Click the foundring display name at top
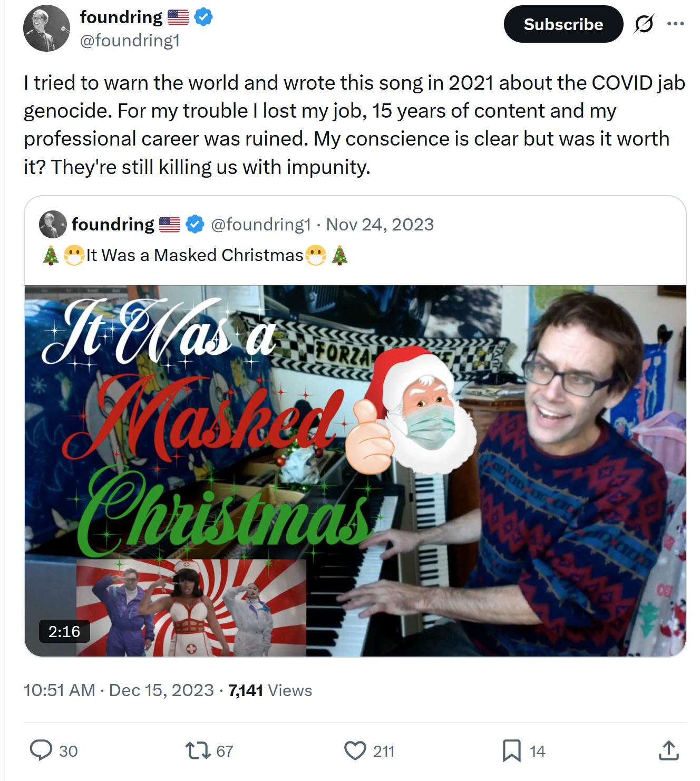The height and width of the screenshot is (781, 700). pos(121,17)
